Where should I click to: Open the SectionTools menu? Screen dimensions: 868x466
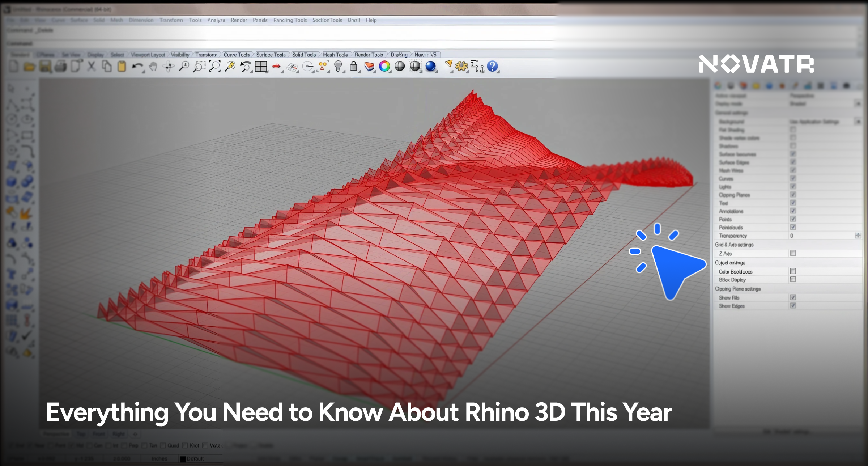[x=327, y=20]
